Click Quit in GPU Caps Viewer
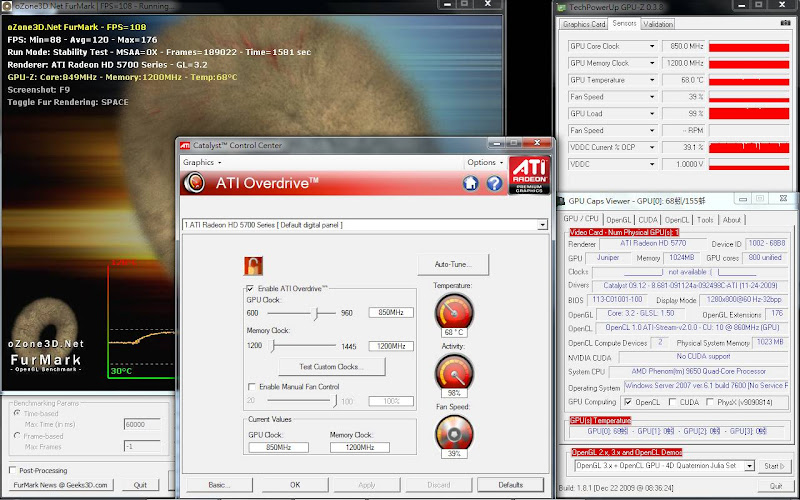The width and height of the screenshot is (800, 500). point(776,486)
